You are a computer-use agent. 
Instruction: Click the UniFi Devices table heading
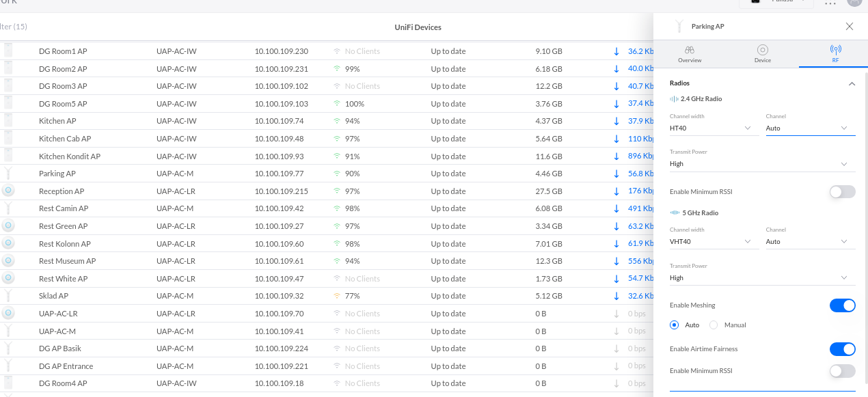pos(418,27)
